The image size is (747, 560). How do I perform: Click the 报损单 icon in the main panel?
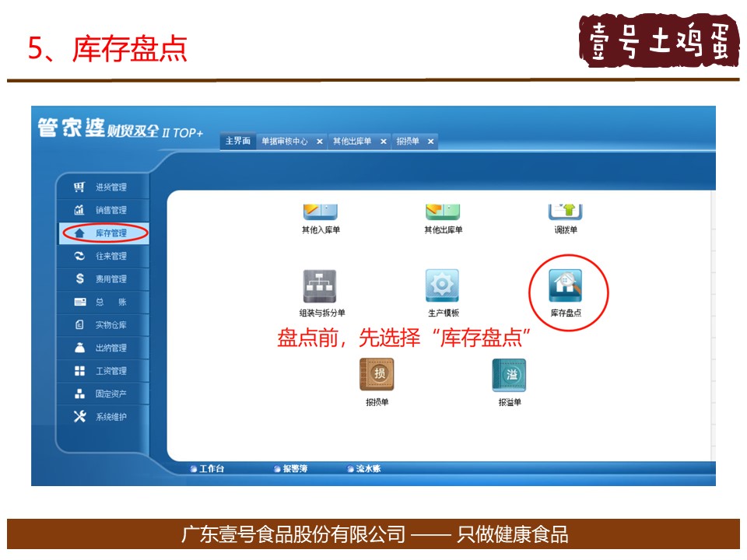click(377, 375)
